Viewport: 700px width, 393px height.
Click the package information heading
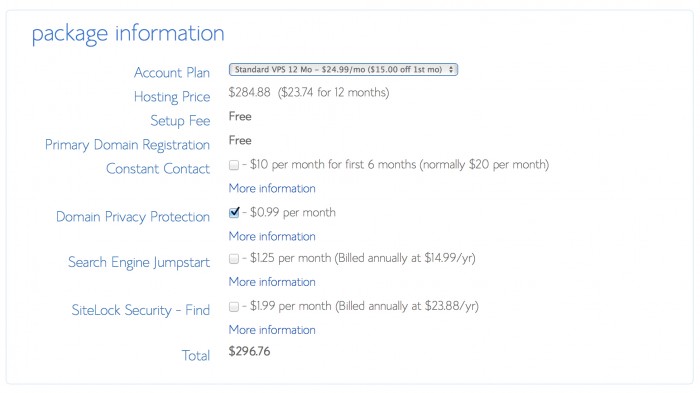128,34
